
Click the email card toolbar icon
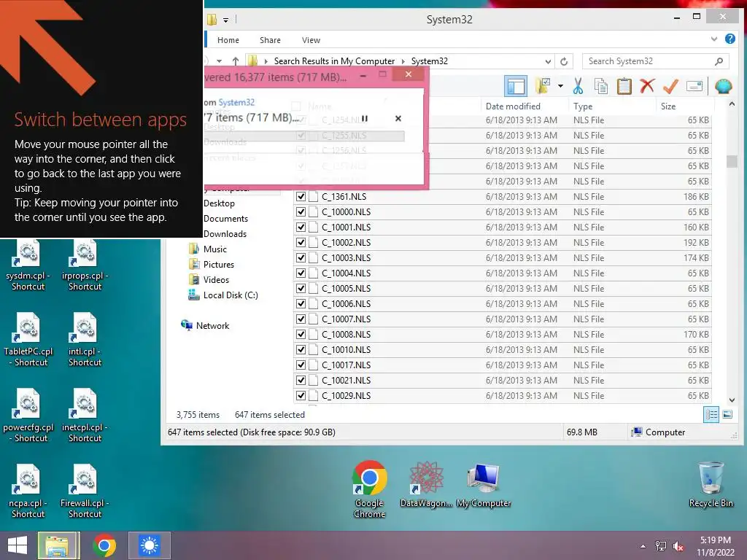coord(694,86)
